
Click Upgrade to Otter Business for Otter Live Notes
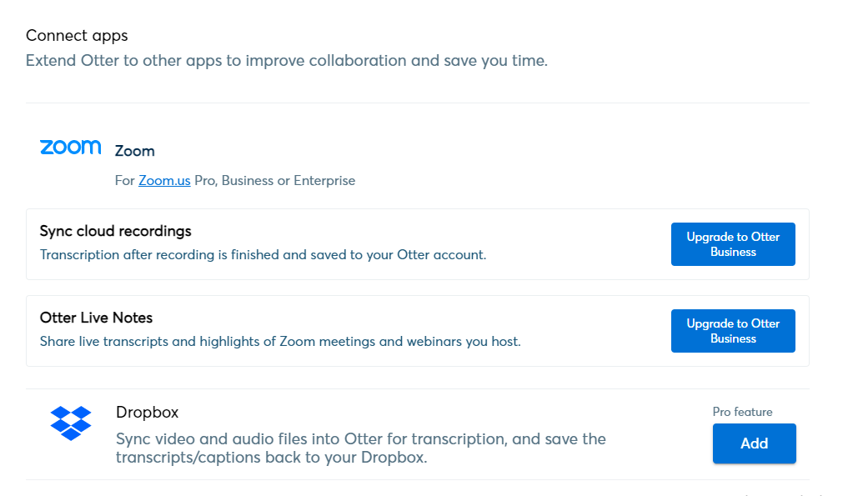[x=733, y=331]
